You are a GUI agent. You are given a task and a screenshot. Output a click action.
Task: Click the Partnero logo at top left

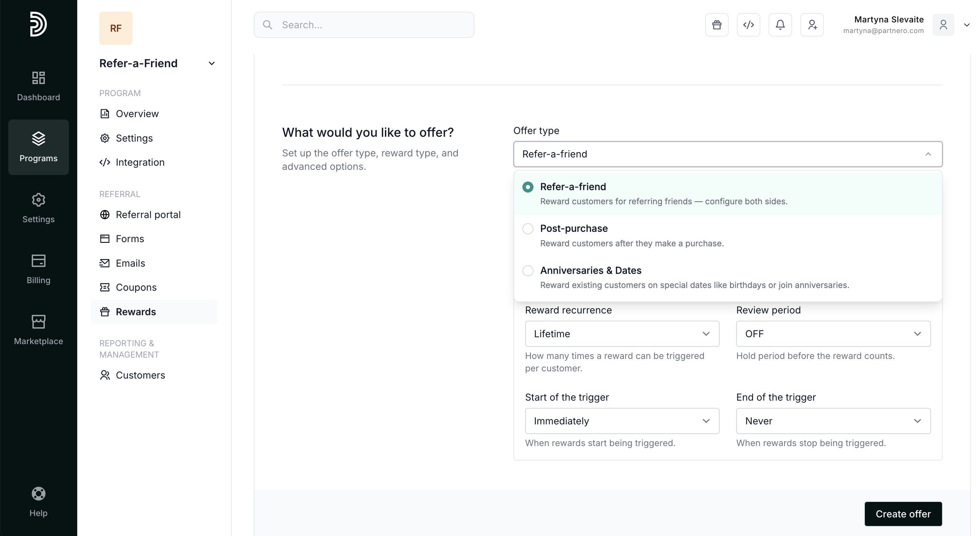pyautogui.click(x=38, y=24)
